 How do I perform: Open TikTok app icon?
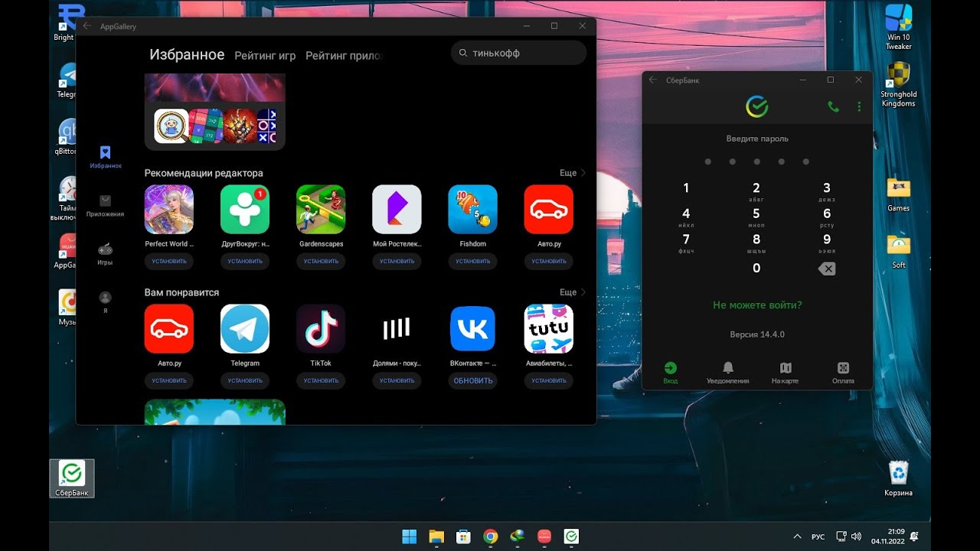(321, 328)
